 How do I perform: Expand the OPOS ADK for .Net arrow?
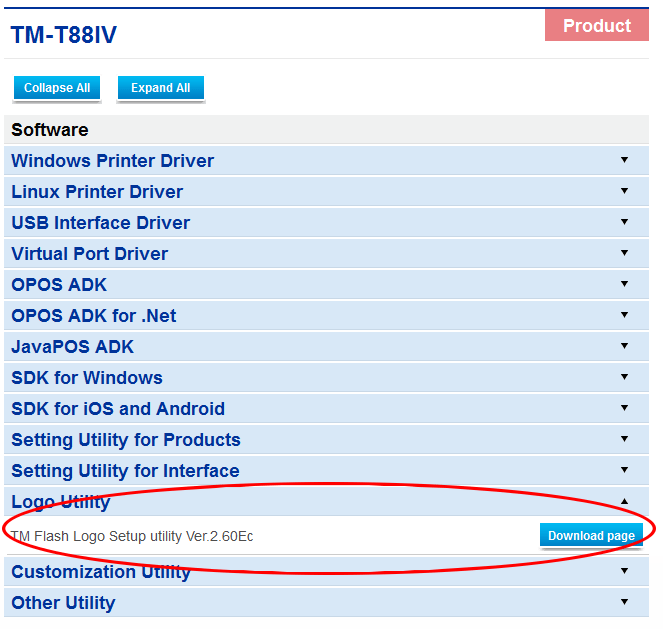coord(624,314)
